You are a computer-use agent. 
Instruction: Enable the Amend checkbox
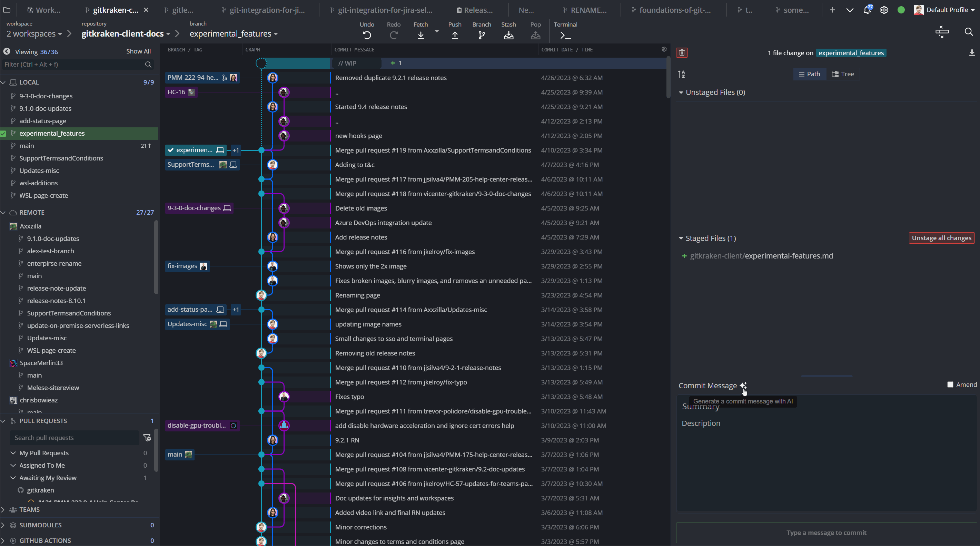pyautogui.click(x=950, y=384)
